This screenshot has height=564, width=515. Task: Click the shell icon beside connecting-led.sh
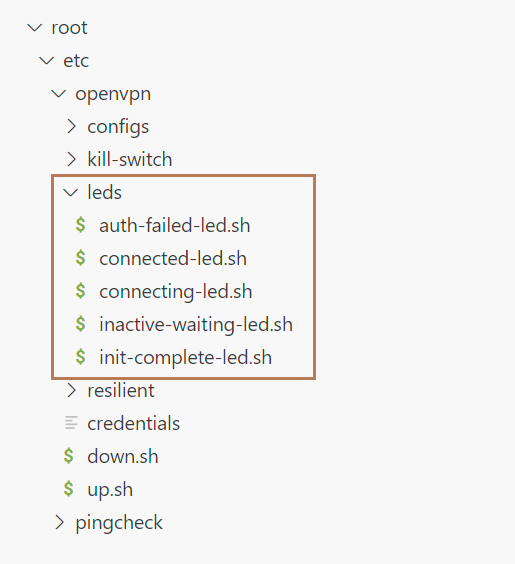81,291
